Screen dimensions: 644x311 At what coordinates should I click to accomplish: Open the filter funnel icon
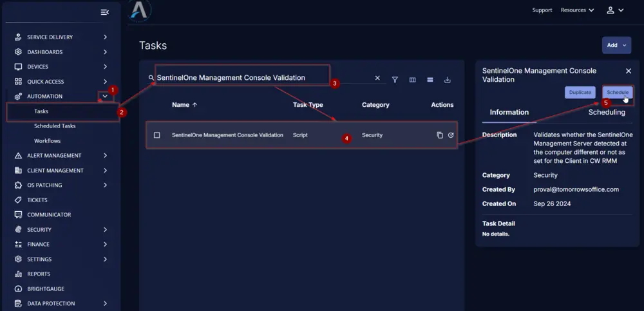pyautogui.click(x=395, y=80)
